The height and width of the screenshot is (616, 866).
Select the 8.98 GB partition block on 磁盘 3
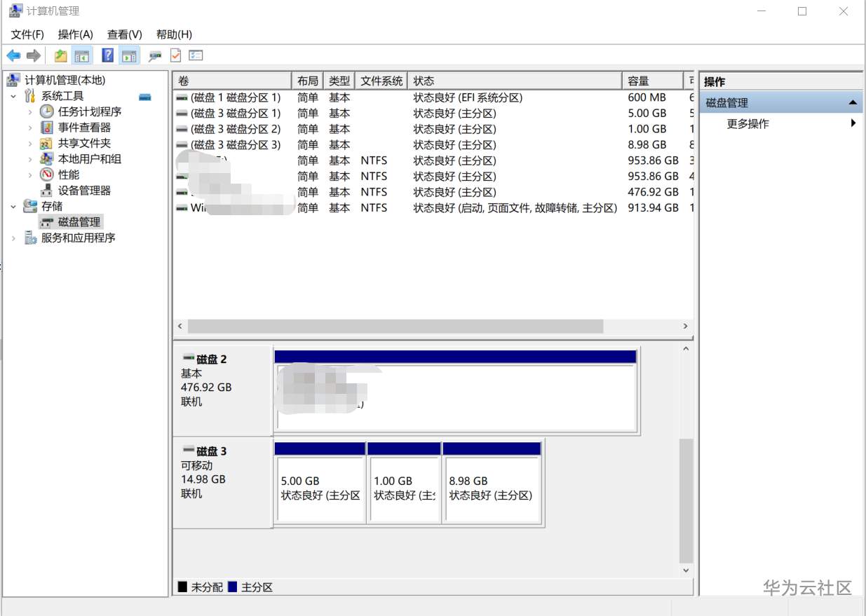pos(492,483)
